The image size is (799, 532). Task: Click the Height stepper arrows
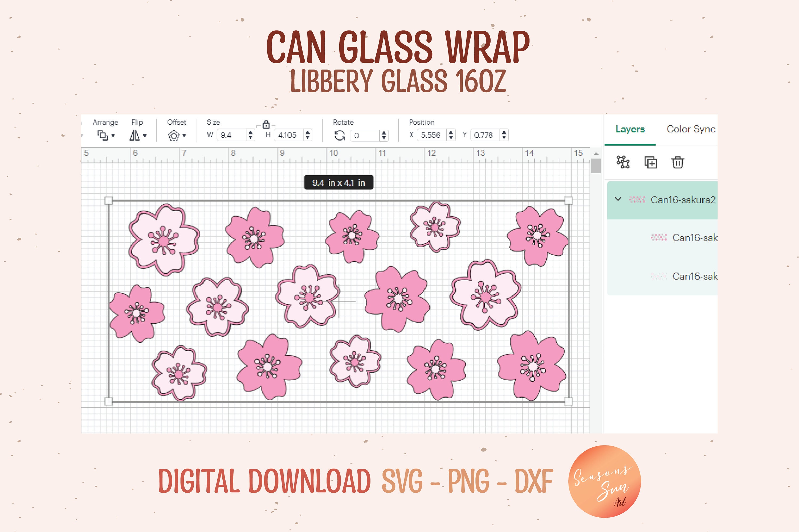coord(308,135)
